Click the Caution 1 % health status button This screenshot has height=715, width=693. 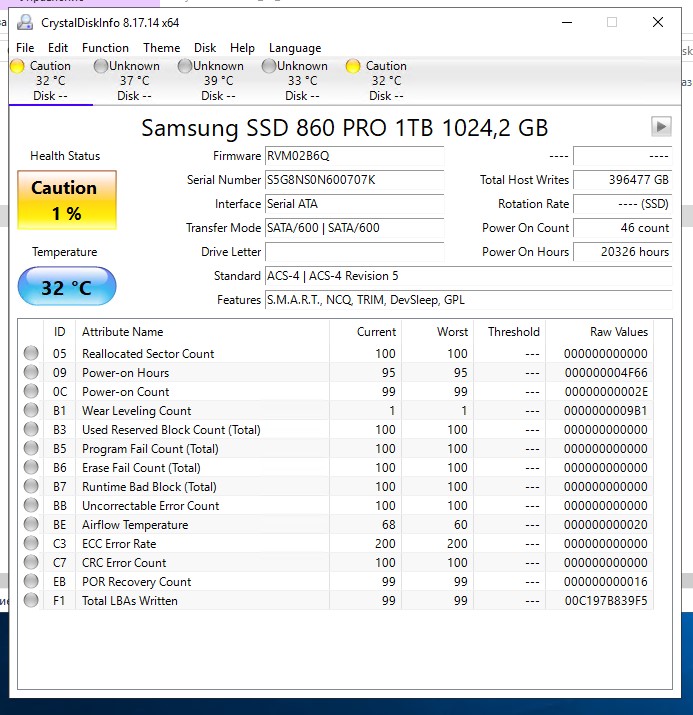point(67,200)
